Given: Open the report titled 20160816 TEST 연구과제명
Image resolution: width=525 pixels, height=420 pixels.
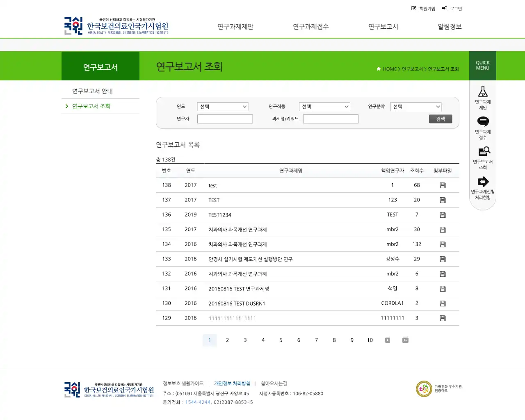Looking at the screenshot, I should click(x=239, y=289).
